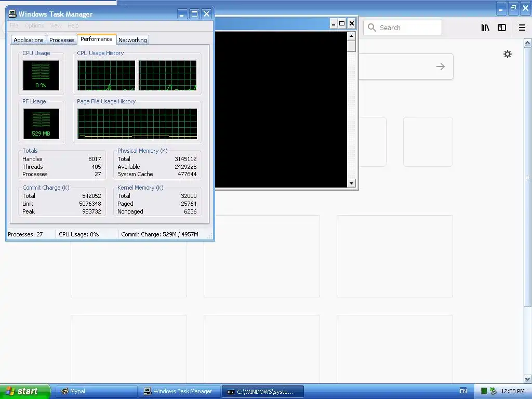Click the Task Manager title bar icon
The width and height of the screenshot is (532, 399).
point(12,14)
